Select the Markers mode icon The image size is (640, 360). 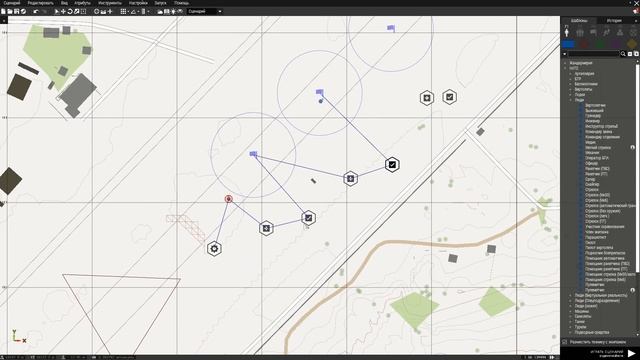click(x=633, y=32)
